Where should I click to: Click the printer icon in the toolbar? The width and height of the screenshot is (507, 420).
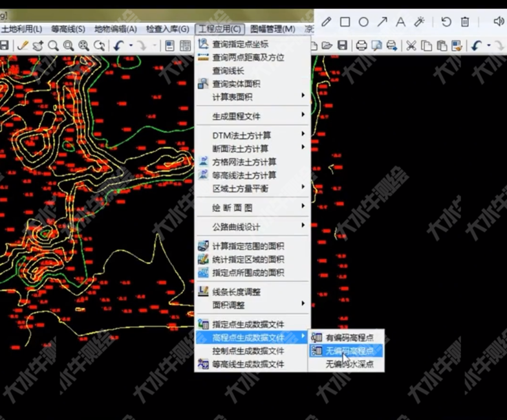[x=361, y=45]
